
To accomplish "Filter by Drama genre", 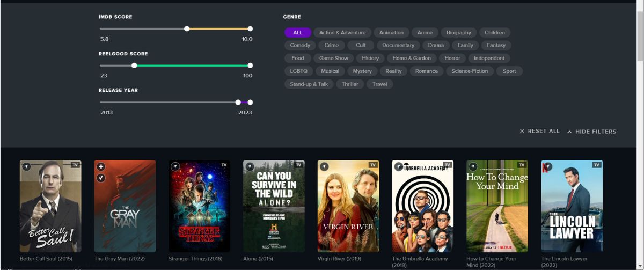I will (436, 46).
